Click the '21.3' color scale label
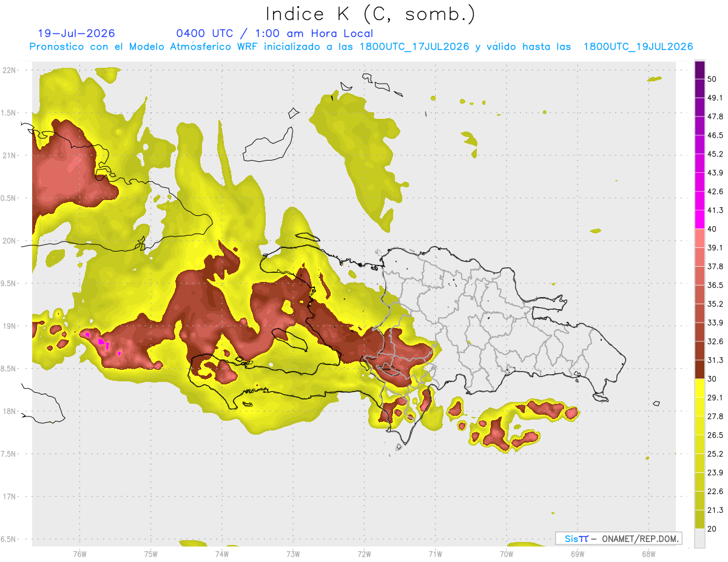Screen dimensions: 728x562 click(x=715, y=510)
